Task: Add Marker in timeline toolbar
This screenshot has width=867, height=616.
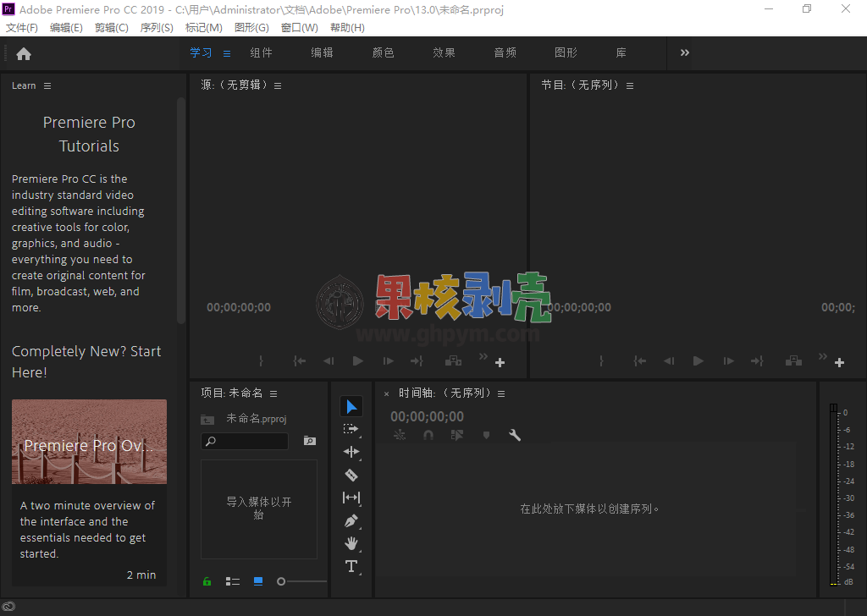Action: [487, 435]
